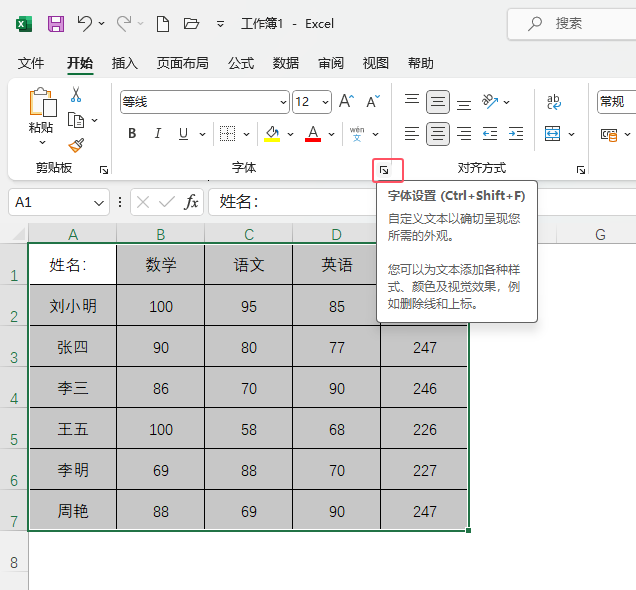This screenshot has width=636, height=590.
Task: Expand the font color palette arrow
Action: 331,134
